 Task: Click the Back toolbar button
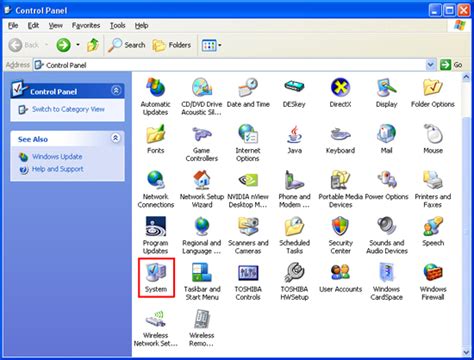click(x=24, y=45)
